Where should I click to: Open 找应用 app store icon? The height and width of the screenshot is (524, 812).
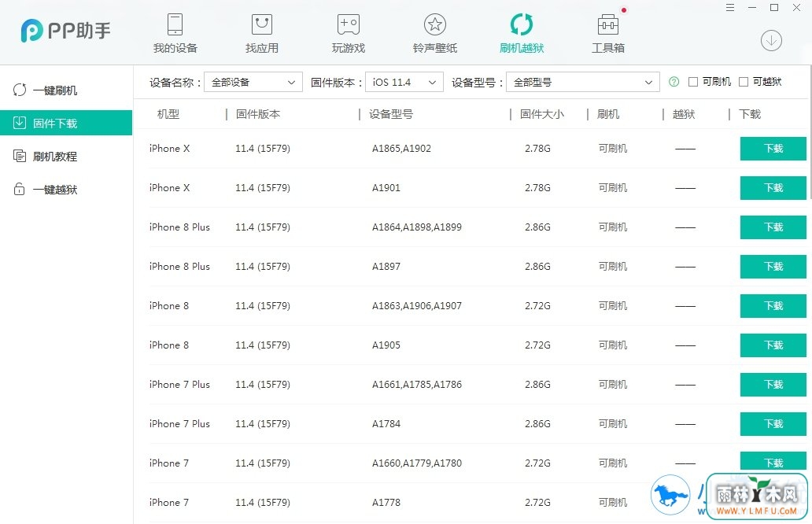tap(261, 24)
